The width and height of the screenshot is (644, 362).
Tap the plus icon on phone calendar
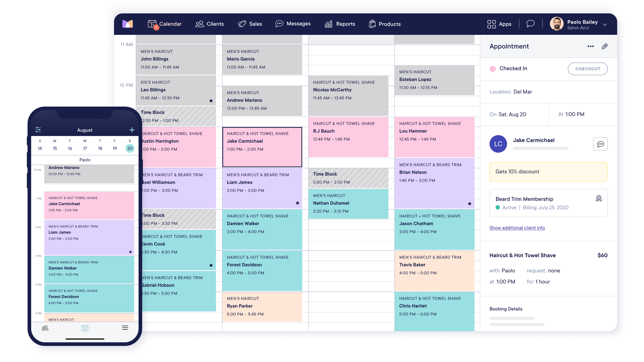click(x=132, y=130)
